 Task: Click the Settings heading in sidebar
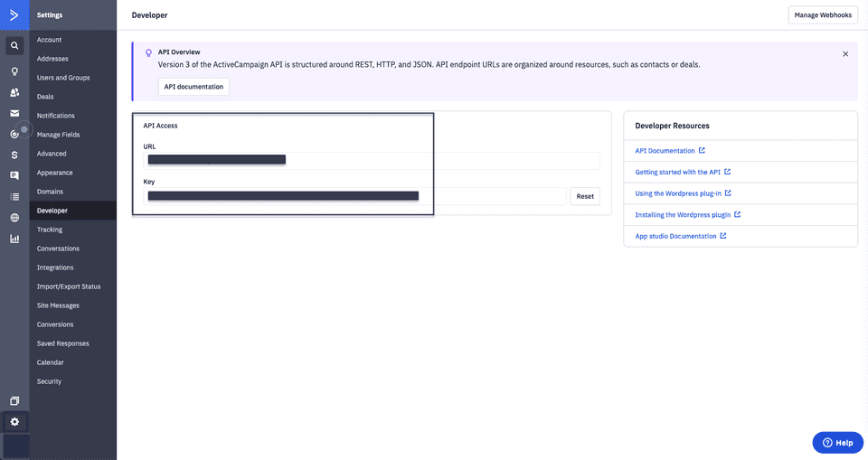[x=49, y=15]
